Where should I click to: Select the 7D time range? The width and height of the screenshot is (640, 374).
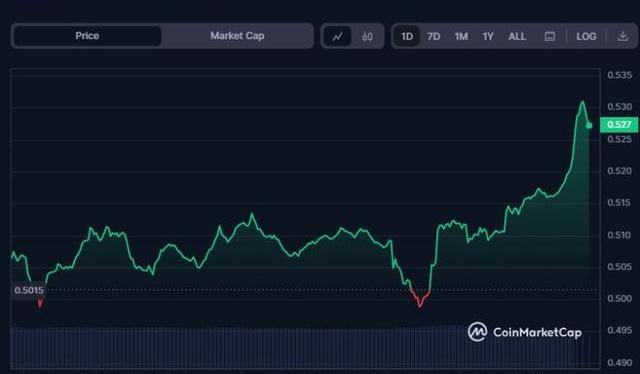pyautogui.click(x=433, y=37)
